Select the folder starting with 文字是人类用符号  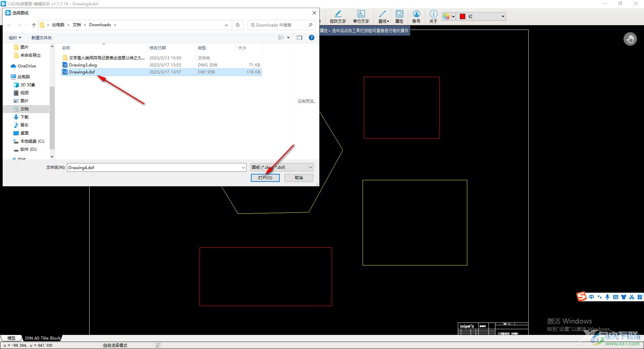(x=161, y=58)
